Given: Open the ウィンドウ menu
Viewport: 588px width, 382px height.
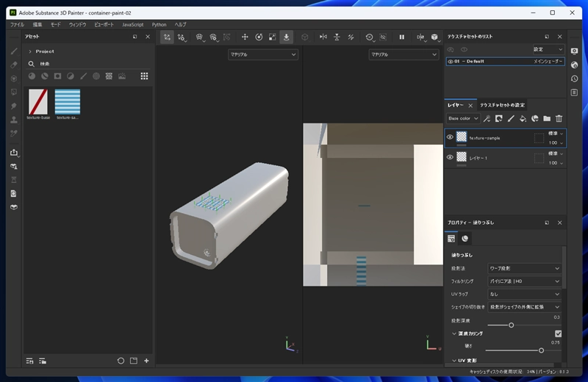Looking at the screenshot, I should [x=78, y=24].
